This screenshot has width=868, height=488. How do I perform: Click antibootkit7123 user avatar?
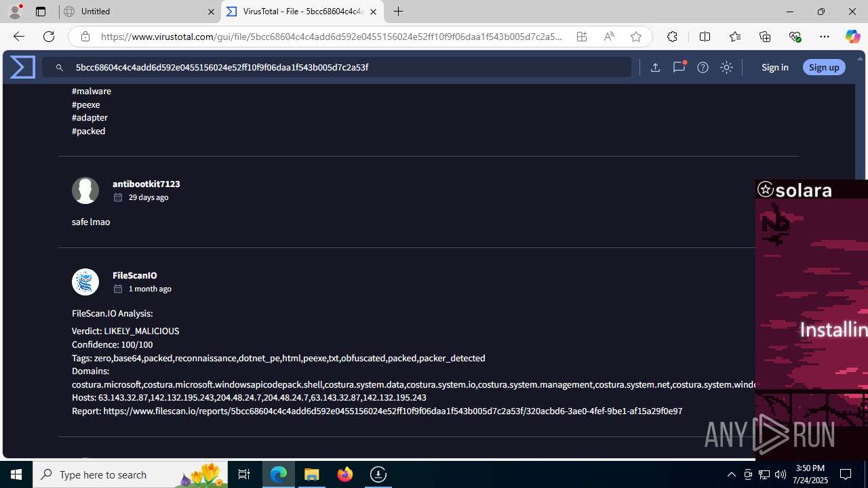coord(85,190)
